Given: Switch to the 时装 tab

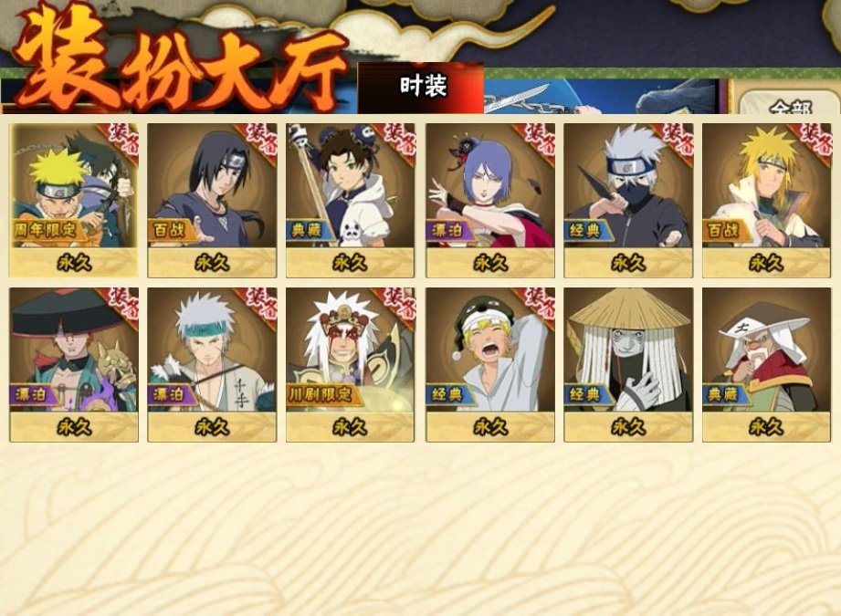Looking at the screenshot, I should click(x=421, y=88).
